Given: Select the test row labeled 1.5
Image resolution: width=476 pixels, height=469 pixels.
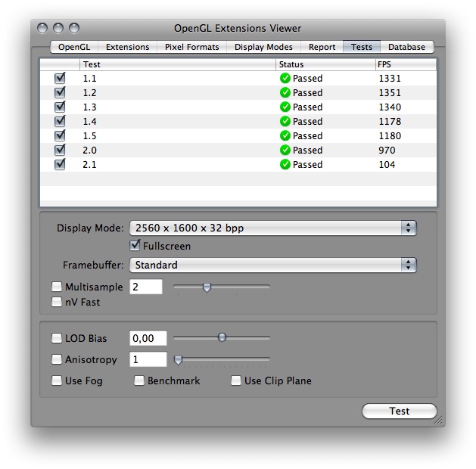Looking at the screenshot, I should [x=238, y=135].
